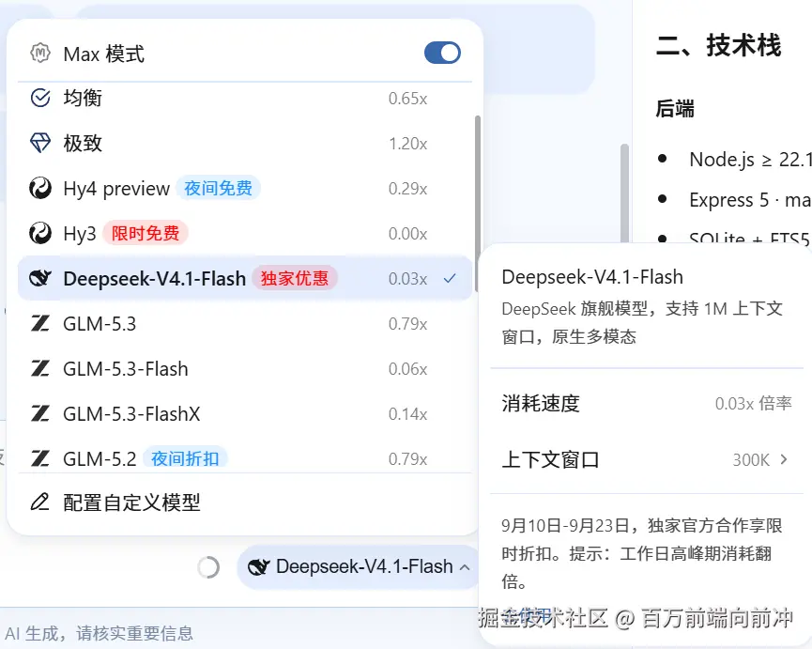Click the 限时免费 badge
Viewport: 812px width, 649px height.
[x=145, y=233]
